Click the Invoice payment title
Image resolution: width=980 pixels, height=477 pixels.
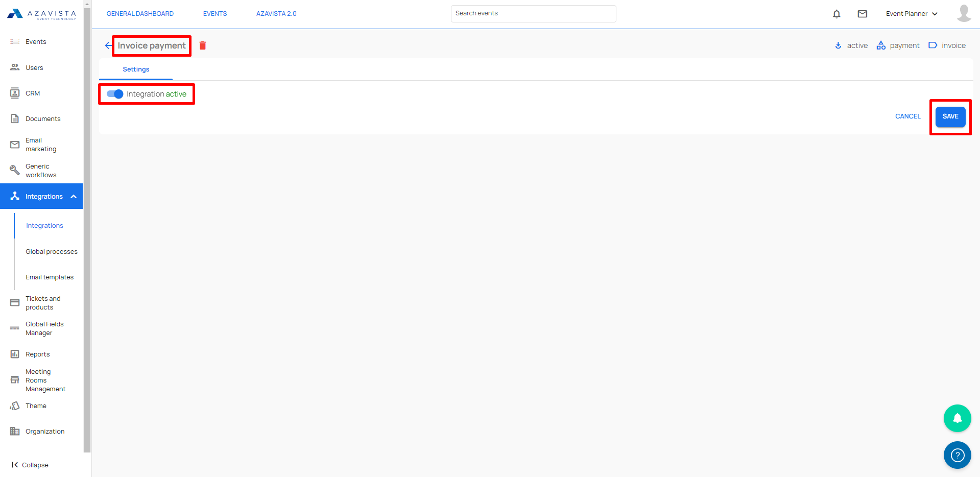[152, 45]
